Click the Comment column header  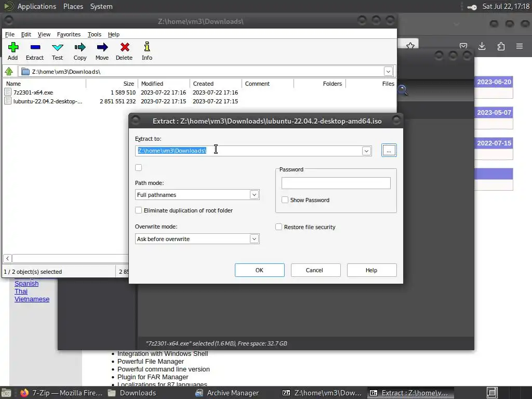click(268, 84)
